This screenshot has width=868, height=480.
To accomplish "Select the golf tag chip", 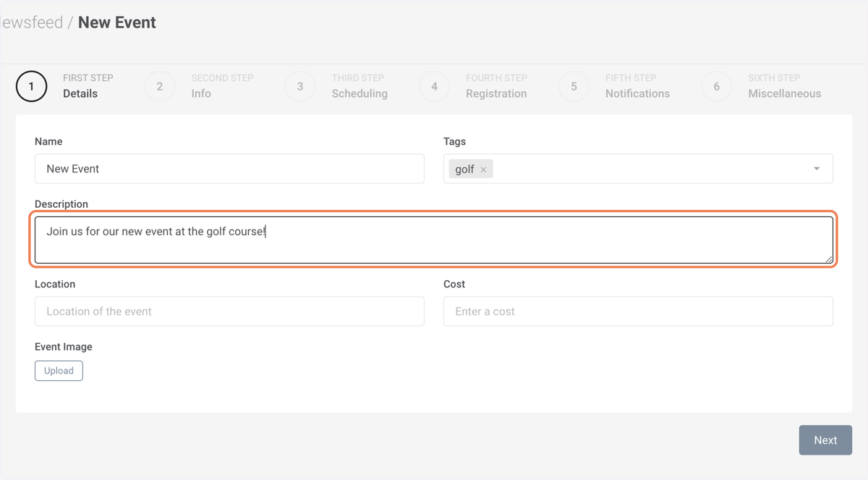I will 471,169.
